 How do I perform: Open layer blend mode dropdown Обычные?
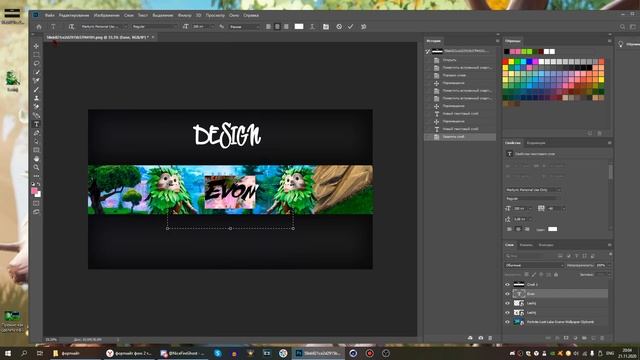coord(534,265)
